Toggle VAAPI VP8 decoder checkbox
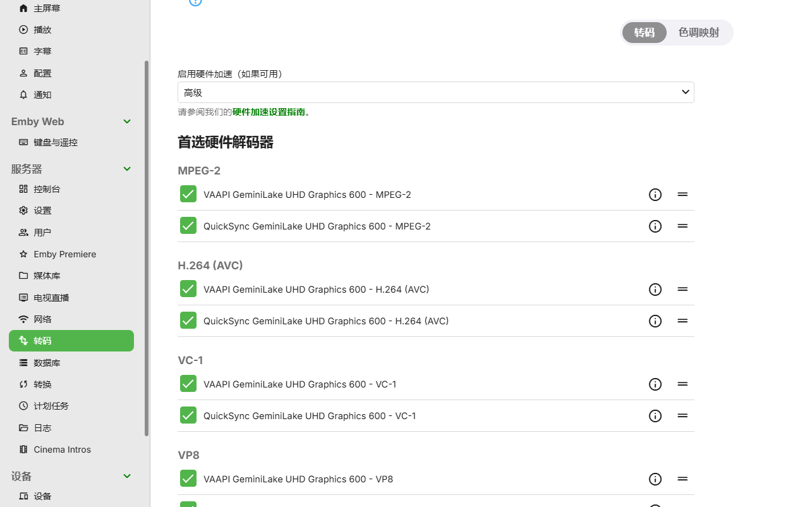The image size is (812, 507). (x=188, y=479)
